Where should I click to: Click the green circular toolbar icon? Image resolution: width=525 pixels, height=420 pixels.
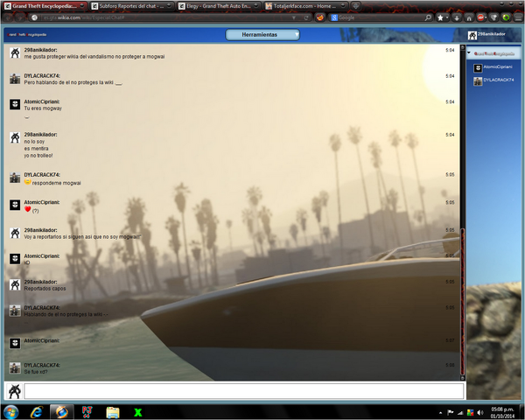pos(506,17)
